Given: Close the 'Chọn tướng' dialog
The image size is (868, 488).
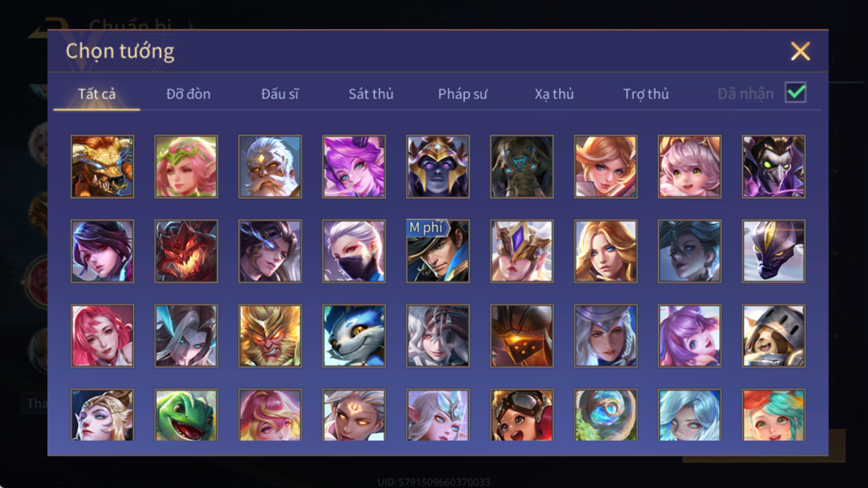Looking at the screenshot, I should tap(800, 51).
